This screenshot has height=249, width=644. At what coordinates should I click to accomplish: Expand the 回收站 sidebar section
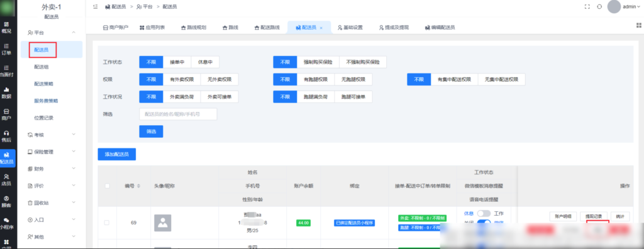(74, 203)
